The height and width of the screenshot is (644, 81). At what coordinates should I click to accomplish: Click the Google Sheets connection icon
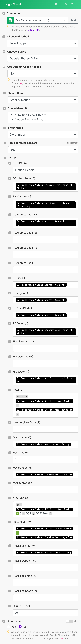[10, 20]
